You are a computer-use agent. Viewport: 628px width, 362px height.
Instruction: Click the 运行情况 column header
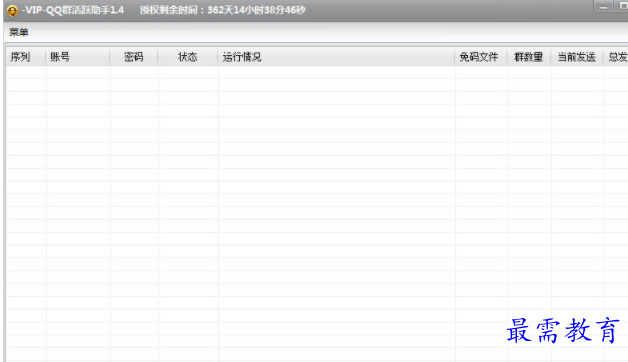pyautogui.click(x=336, y=57)
